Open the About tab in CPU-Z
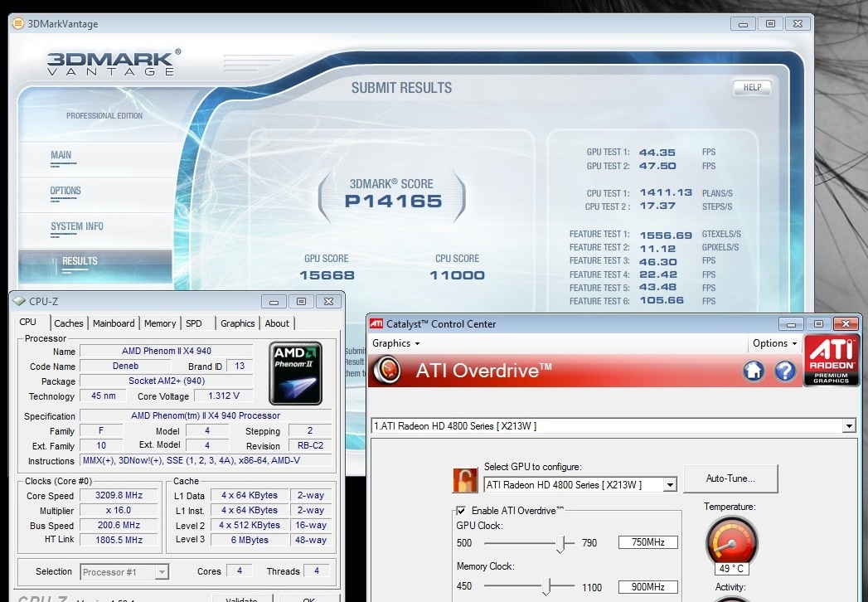Viewport: 868px width, 602px height. point(277,323)
